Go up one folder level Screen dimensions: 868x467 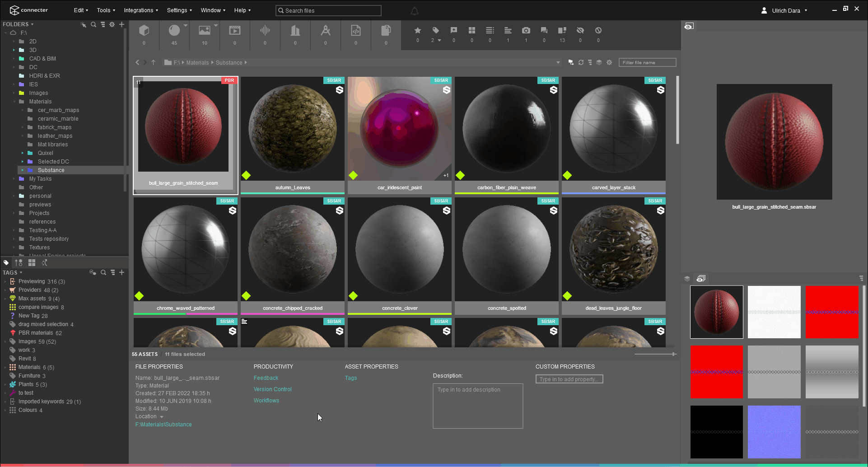(x=153, y=63)
